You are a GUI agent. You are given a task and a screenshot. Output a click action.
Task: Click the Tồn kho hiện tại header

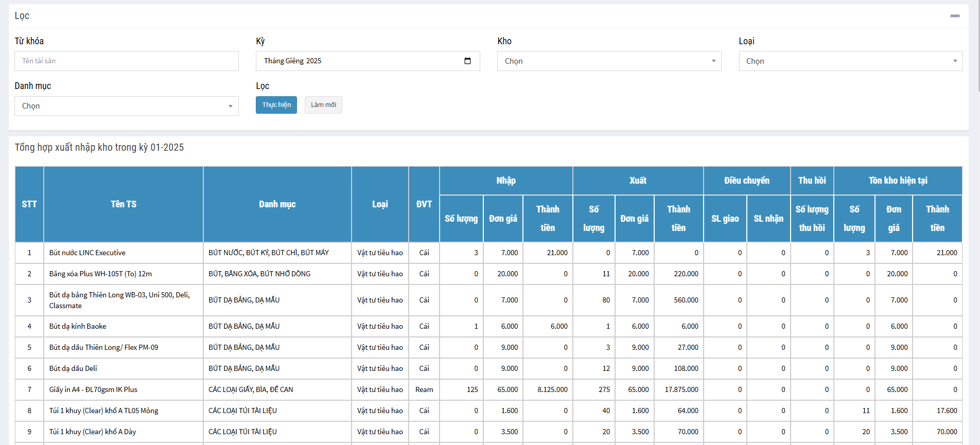(898, 181)
